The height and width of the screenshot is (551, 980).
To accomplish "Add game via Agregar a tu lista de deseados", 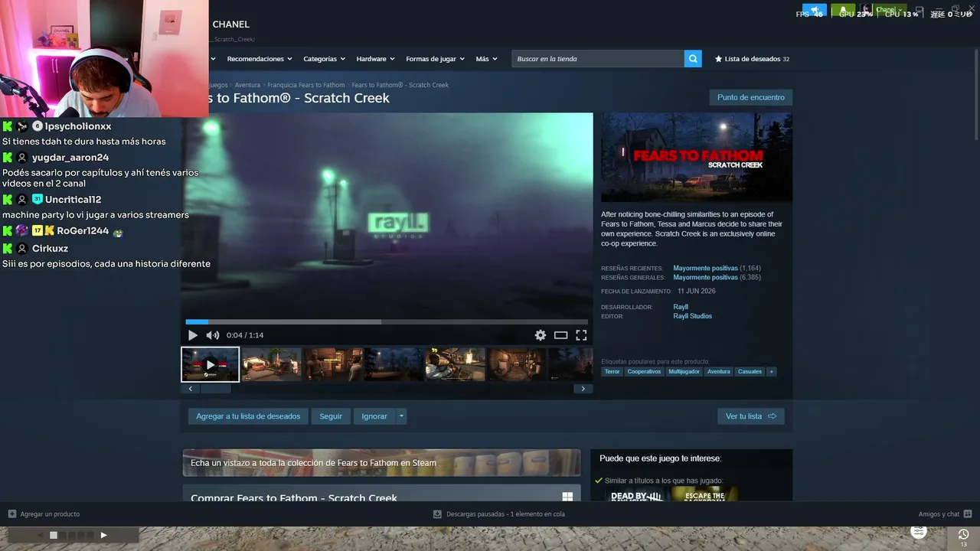I will (248, 416).
